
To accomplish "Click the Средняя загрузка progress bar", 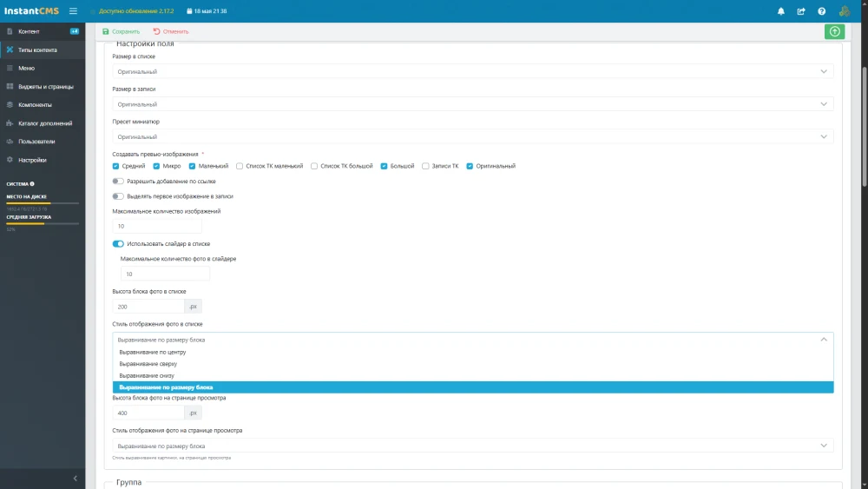I will pos(43,224).
